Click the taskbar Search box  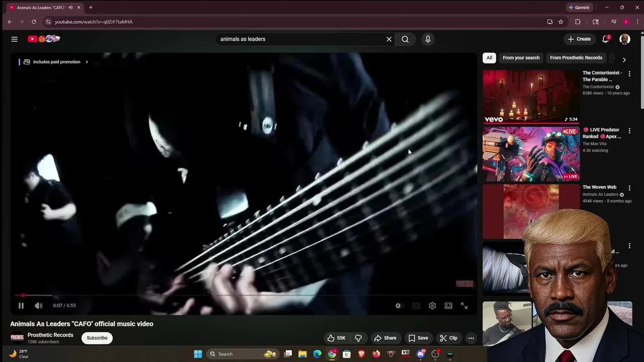[242, 354]
